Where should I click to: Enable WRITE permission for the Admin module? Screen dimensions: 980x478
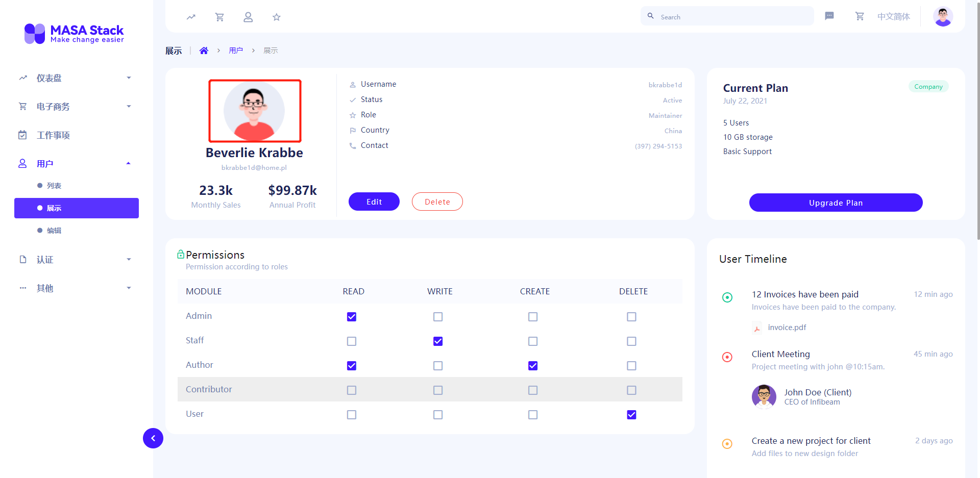pos(437,316)
